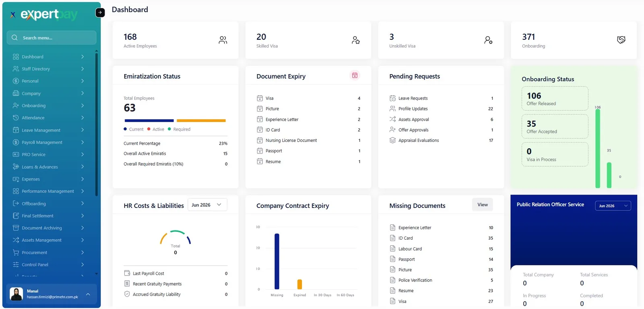Open Public Relation Officer Jun 2026 dropdown
This screenshot has height=309, width=644.
613,206
